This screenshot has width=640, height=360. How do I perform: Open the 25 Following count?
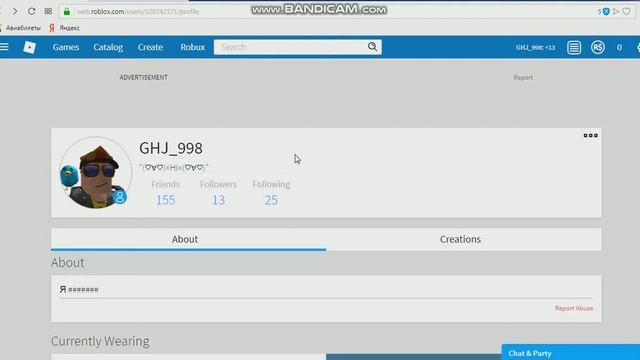click(271, 200)
